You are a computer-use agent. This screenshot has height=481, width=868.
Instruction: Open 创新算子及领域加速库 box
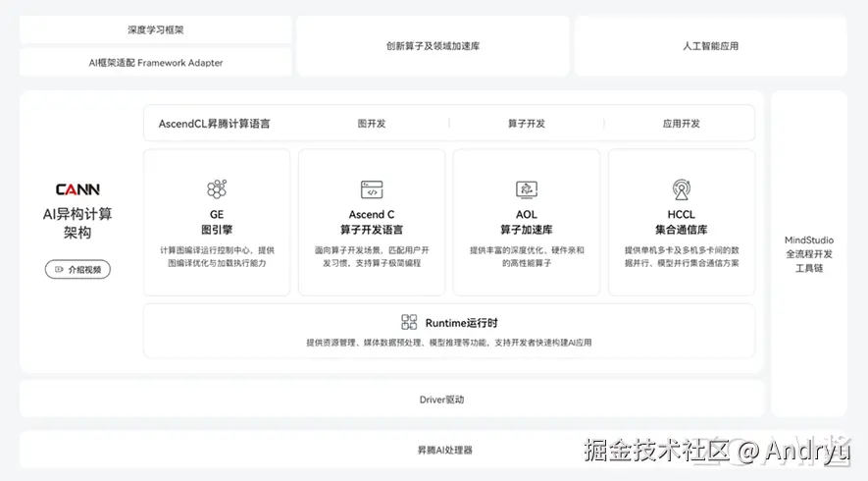[433, 46]
